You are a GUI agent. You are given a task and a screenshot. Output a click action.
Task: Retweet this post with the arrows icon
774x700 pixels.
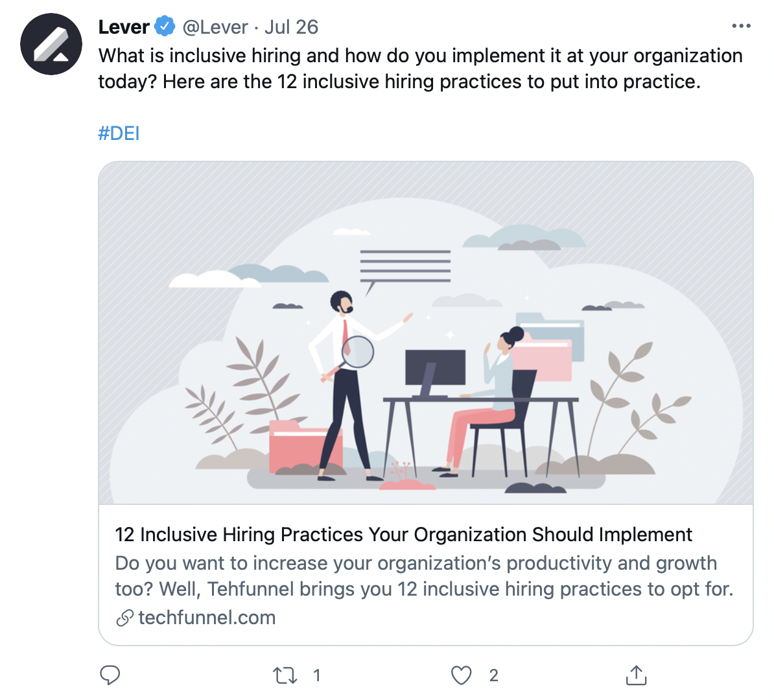285,675
